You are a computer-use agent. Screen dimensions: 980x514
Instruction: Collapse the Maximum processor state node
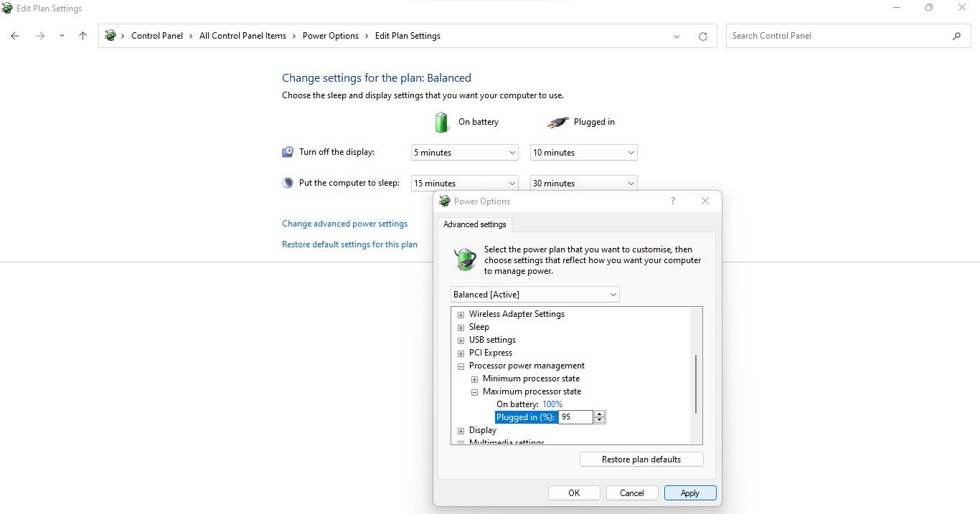(474, 392)
